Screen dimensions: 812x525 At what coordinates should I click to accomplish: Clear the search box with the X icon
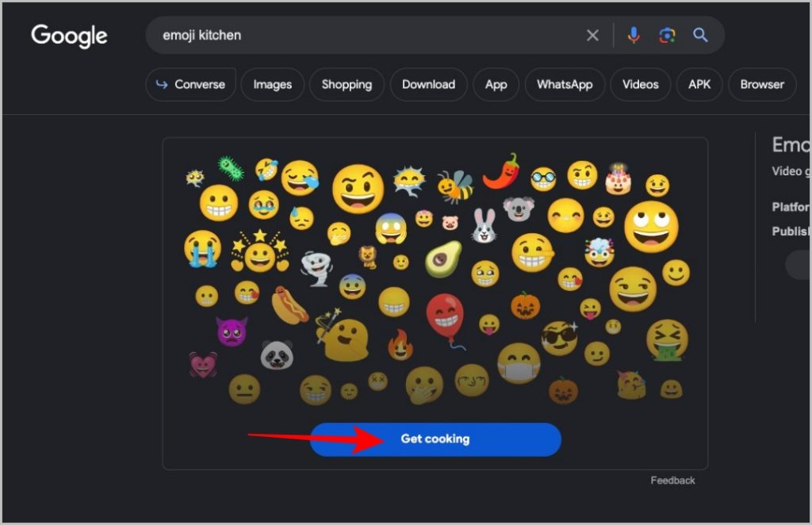tap(592, 35)
